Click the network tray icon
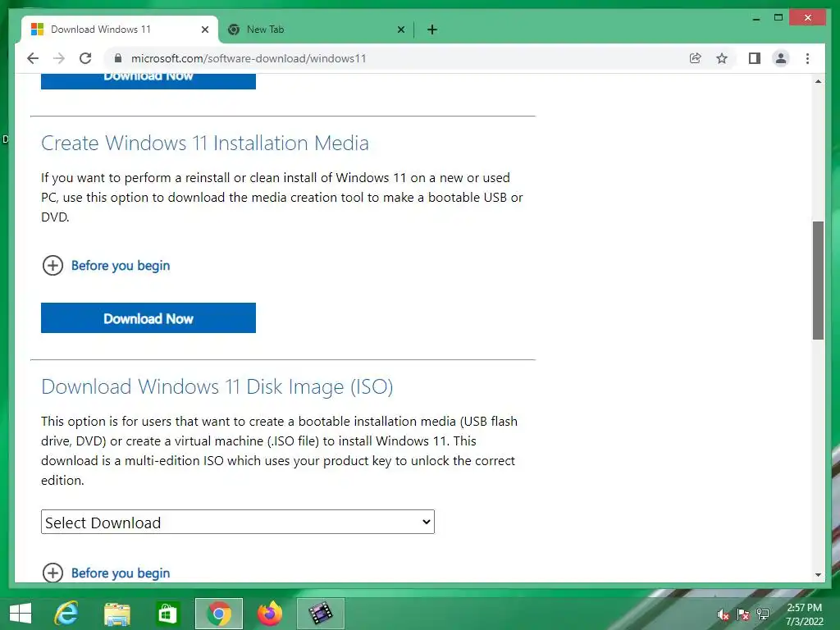 point(763,615)
